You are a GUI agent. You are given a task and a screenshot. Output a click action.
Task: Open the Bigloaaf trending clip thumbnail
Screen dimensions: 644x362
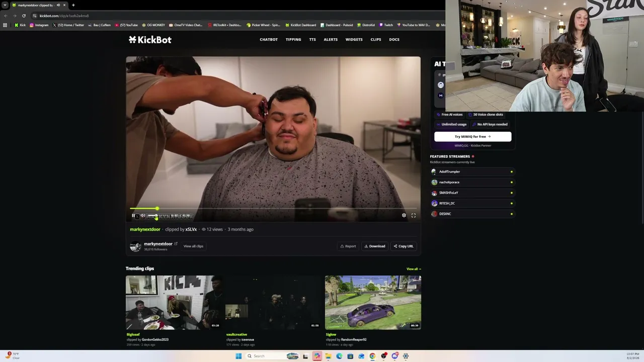click(173, 302)
